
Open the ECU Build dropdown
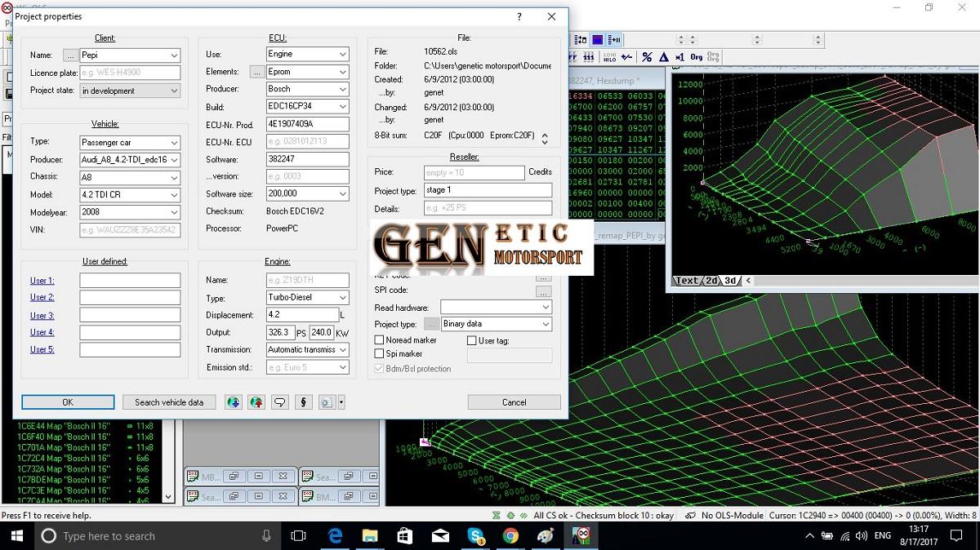pyautogui.click(x=342, y=107)
